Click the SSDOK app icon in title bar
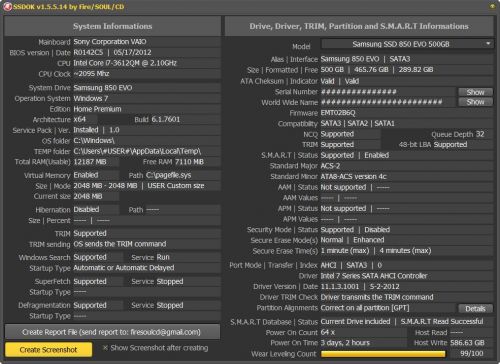The height and width of the screenshot is (364, 500). [7, 7]
